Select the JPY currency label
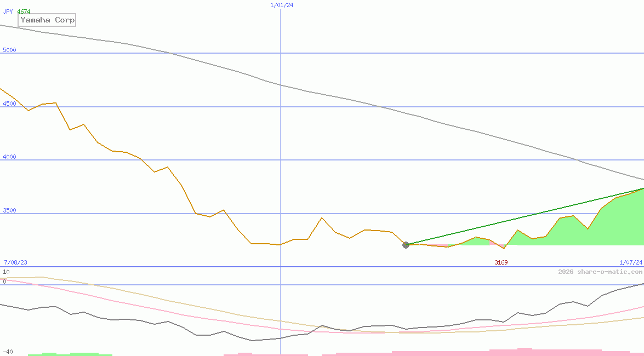 click(x=8, y=12)
